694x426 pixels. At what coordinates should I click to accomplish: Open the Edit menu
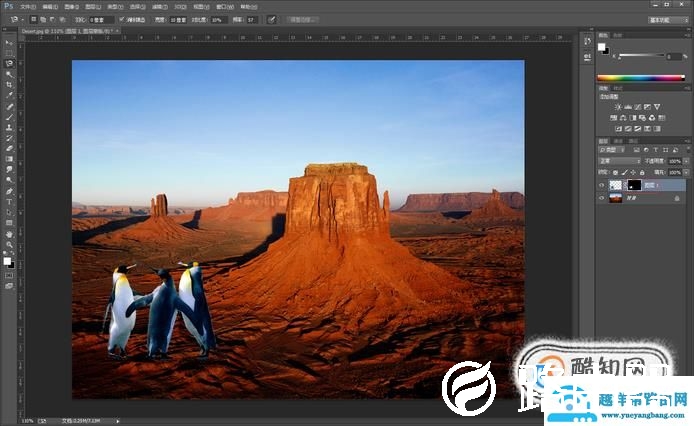(x=50, y=7)
